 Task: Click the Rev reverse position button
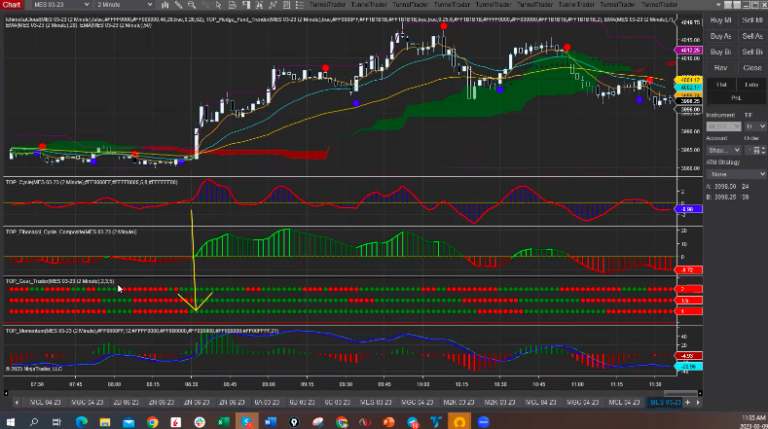(720, 68)
